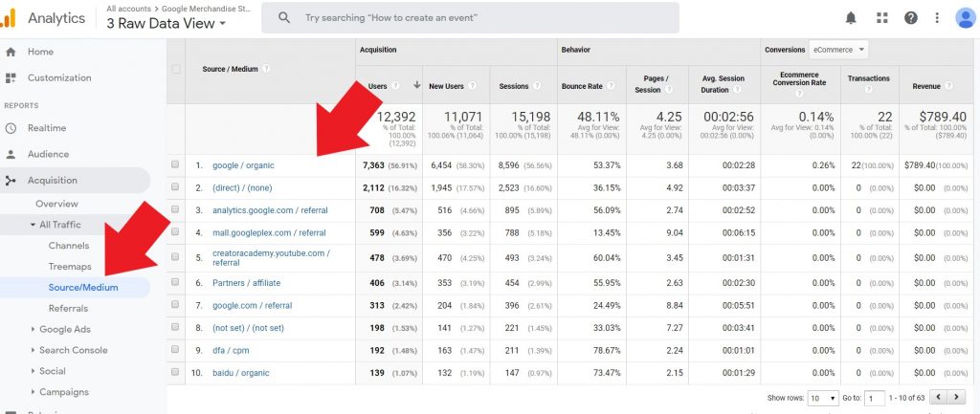Open the mall.googleplex.com / referral link
This screenshot has height=414, width=980.
point(269,233)
